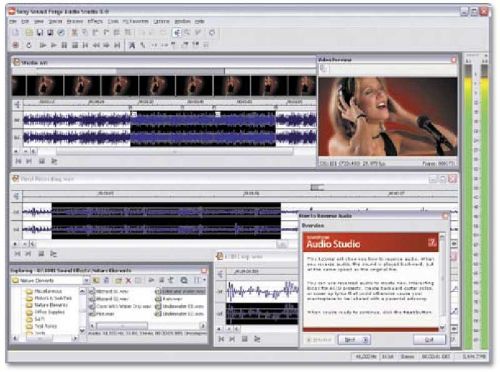Select the Fire.wav file in Explorer

pyautogui.click(x=101, y=314)
